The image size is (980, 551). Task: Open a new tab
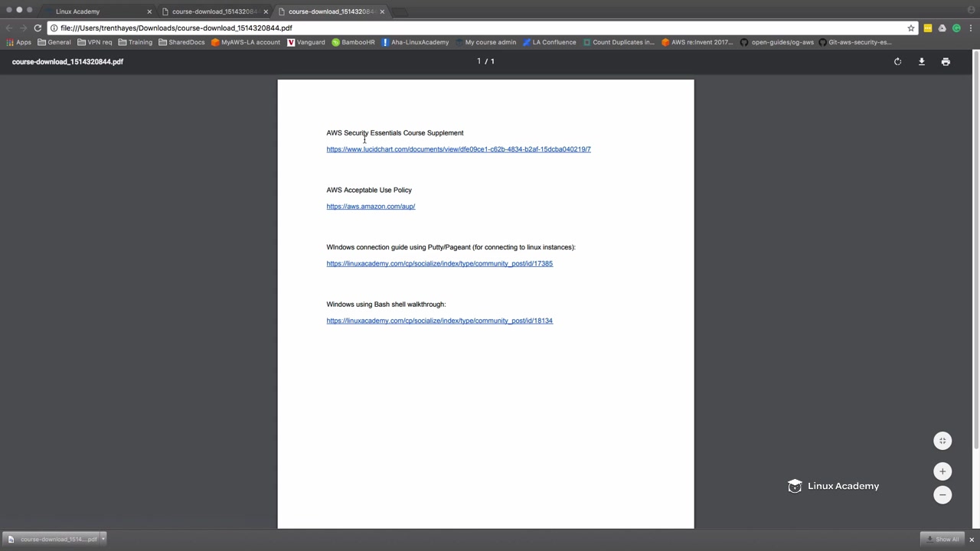pos(400,11)
